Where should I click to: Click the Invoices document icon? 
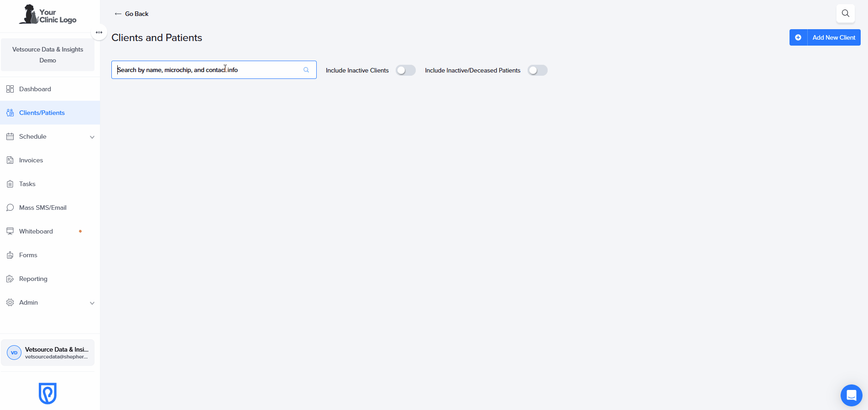pyautogui.click(x=10, y=160)
